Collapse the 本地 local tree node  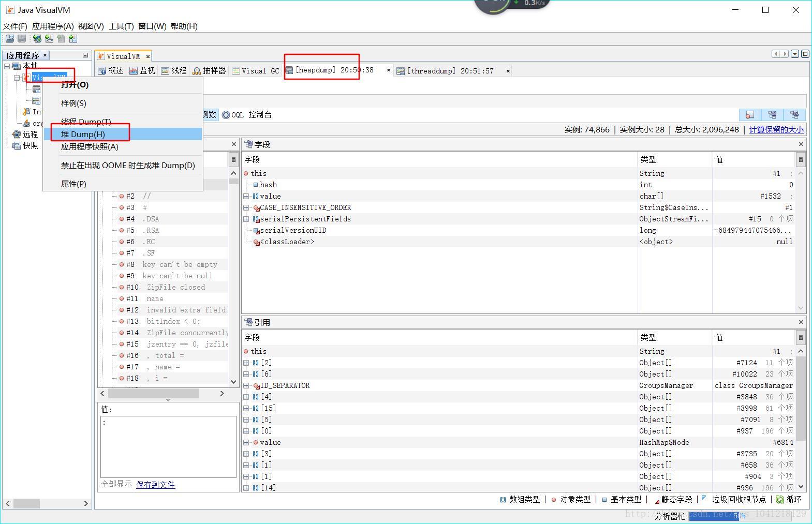click(7, 66)
